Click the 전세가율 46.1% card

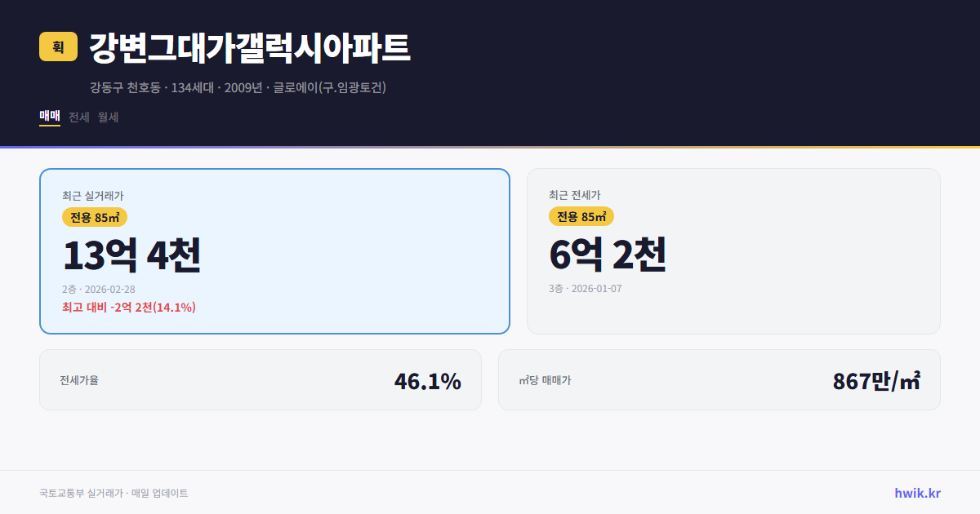[x=260, y=379]
